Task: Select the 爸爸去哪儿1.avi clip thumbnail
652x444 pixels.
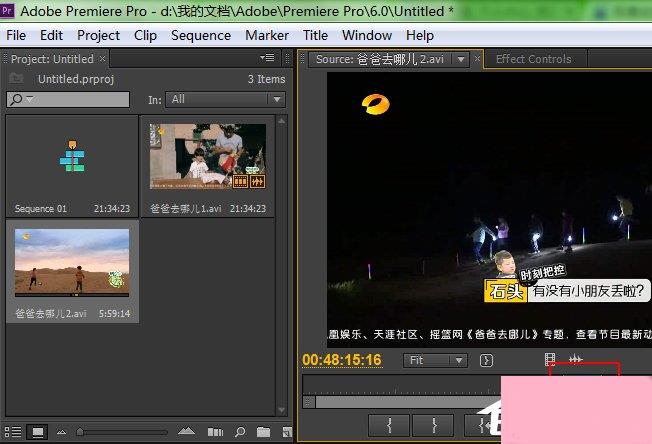Action: coord(208,156)
